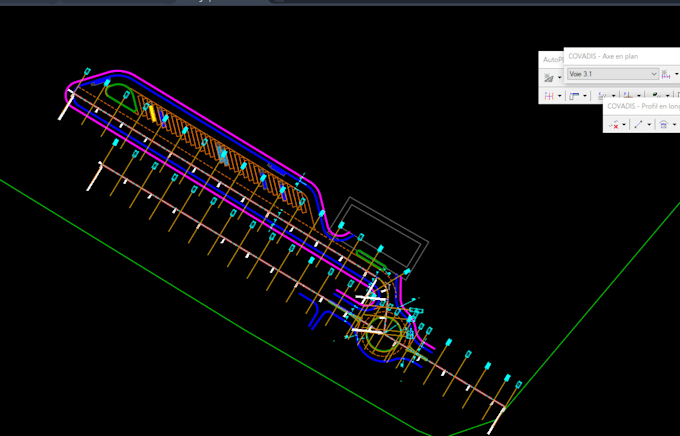The image size is (680, 436).
Task: Click the blue diagonal line profile icon
Action: tap(638, 125)
